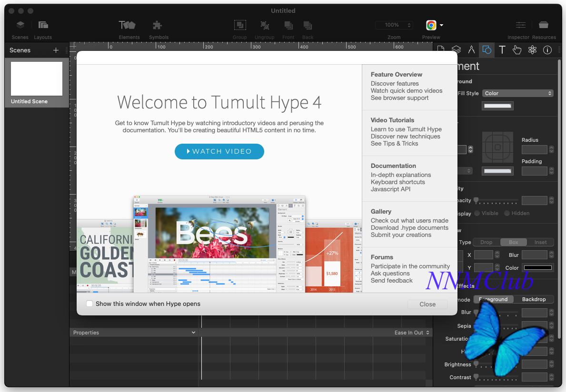Select the Visible display radio button
Image resolution: width=566 pixels, height=392 pixels.
pyautogui.click(x=477, y=213)
